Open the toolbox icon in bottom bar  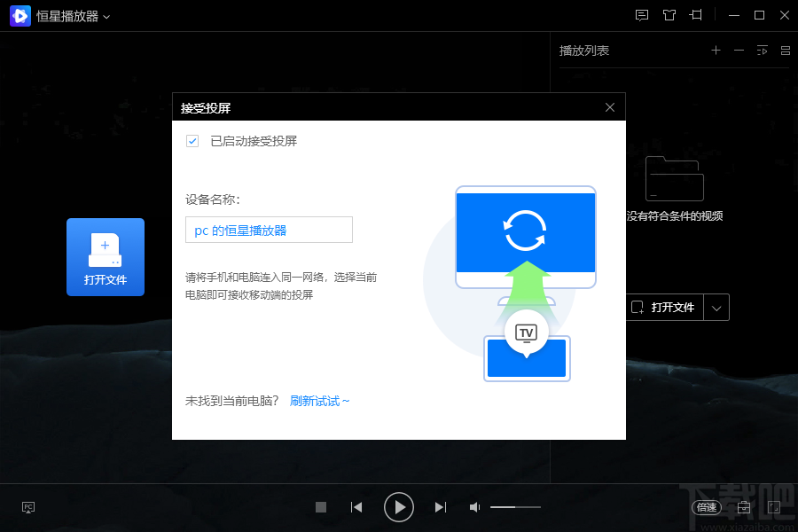pyautogui.click(x=744, y=507)
